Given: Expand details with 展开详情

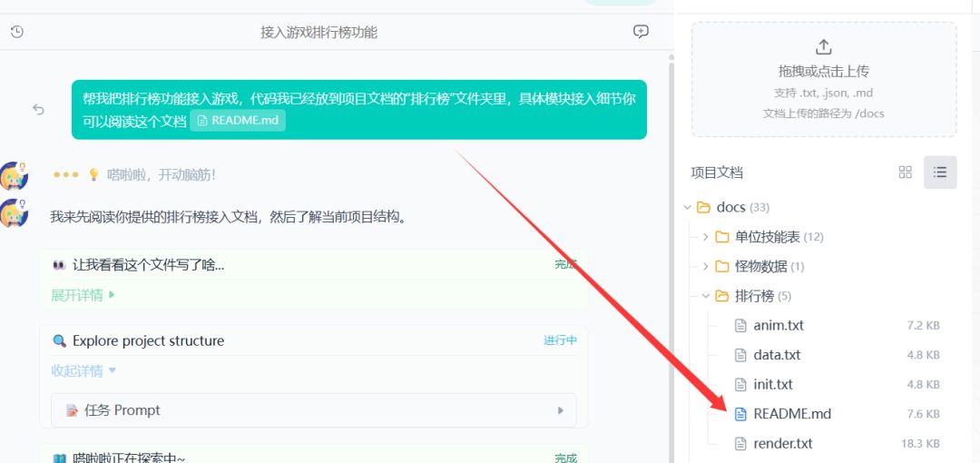Looking at the screenshot, I should tap(83, 295).
